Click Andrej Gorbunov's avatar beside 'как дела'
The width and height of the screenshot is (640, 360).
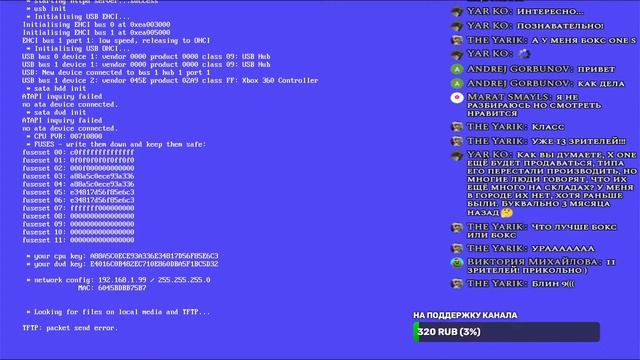tap(457, 83)
